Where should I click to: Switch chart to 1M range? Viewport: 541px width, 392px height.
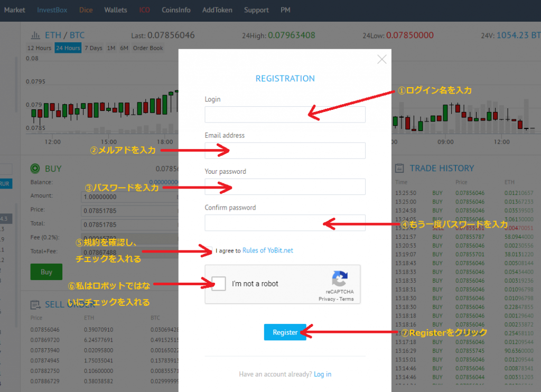[x=111, y=48]
